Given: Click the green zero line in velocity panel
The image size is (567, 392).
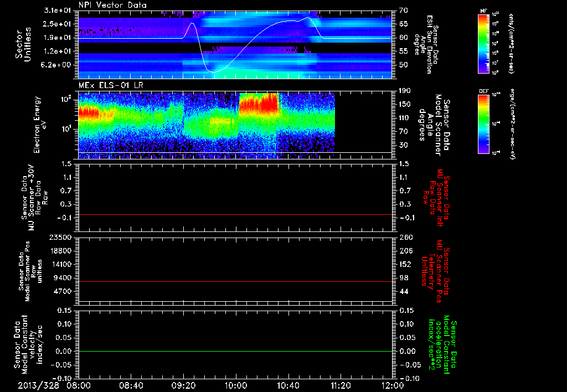Looking at the screenshot, I should coord(235,351).
